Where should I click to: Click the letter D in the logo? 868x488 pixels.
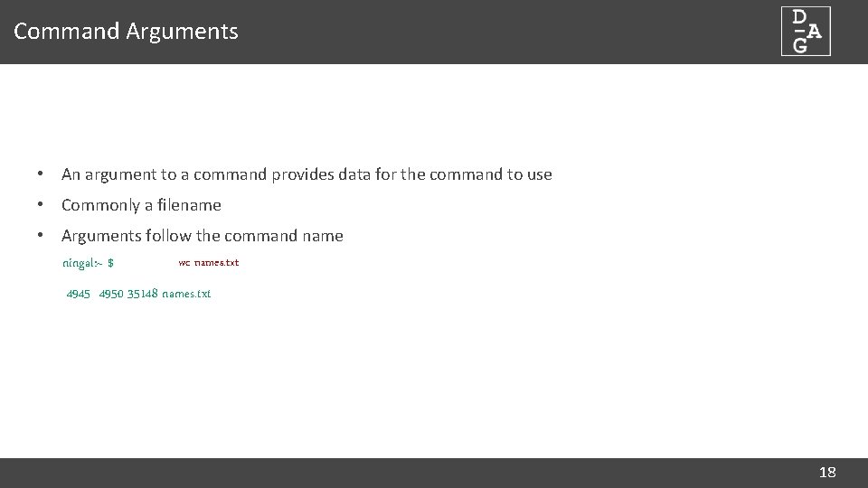pos(799,17)
